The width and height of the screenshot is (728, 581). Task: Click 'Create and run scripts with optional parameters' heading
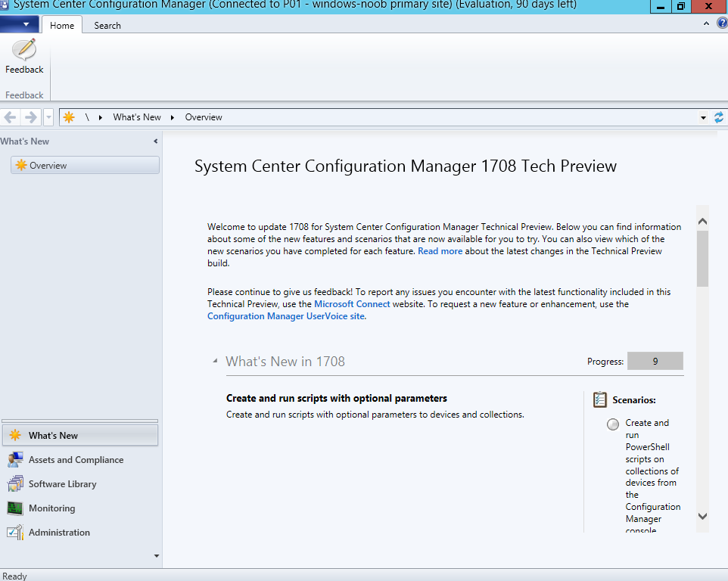pos(337,398)
